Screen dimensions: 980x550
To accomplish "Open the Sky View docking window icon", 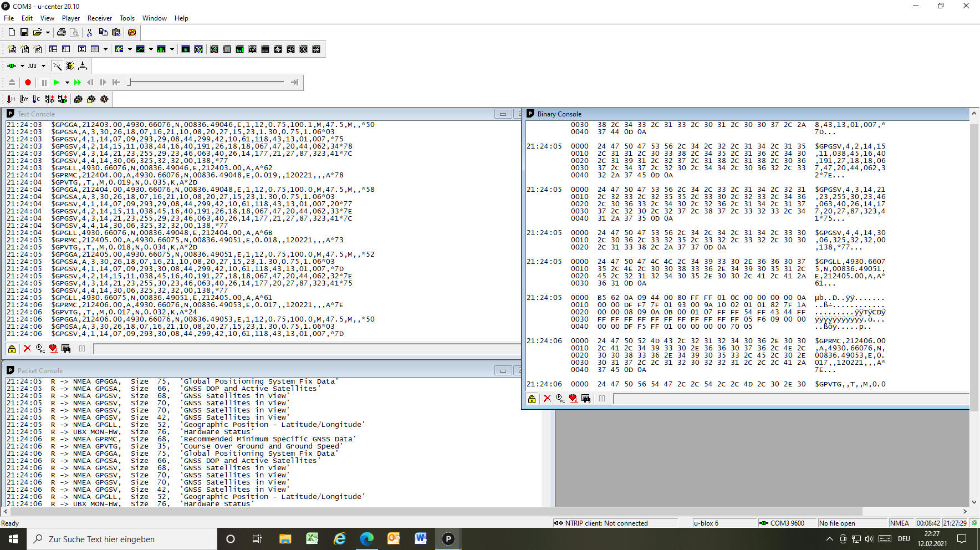I will (x=214, y=49).
